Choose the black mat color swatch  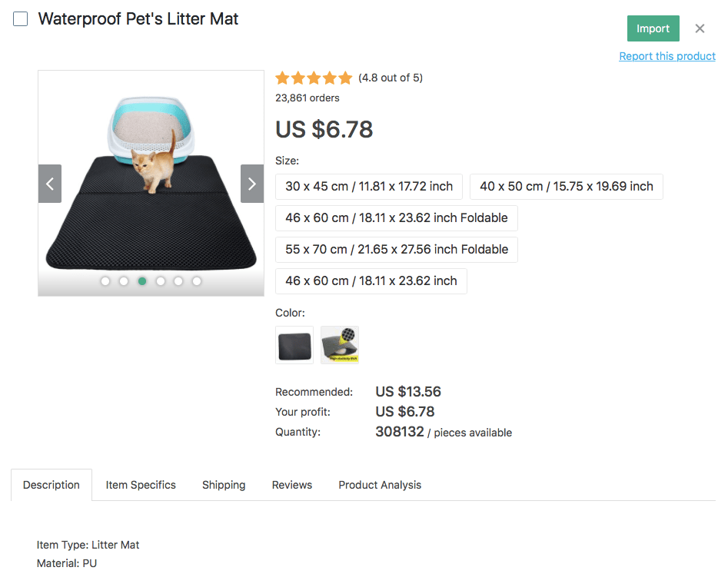pyautogui.click(x=294, y=345)
